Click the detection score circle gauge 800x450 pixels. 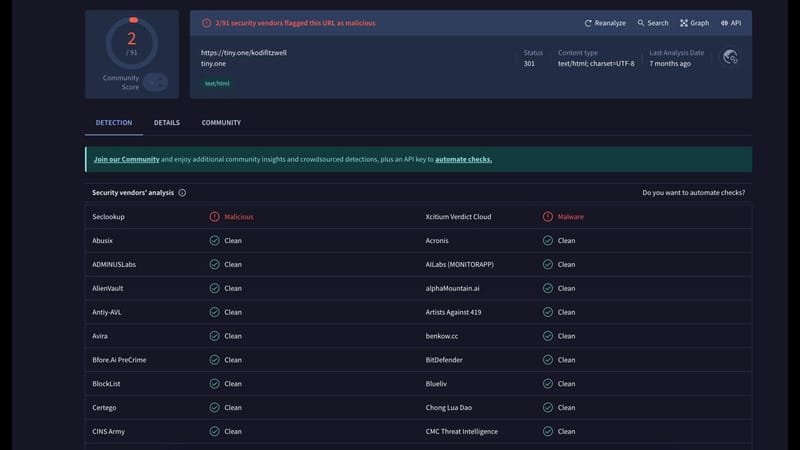pyautogui.click(x=132, y=43)
